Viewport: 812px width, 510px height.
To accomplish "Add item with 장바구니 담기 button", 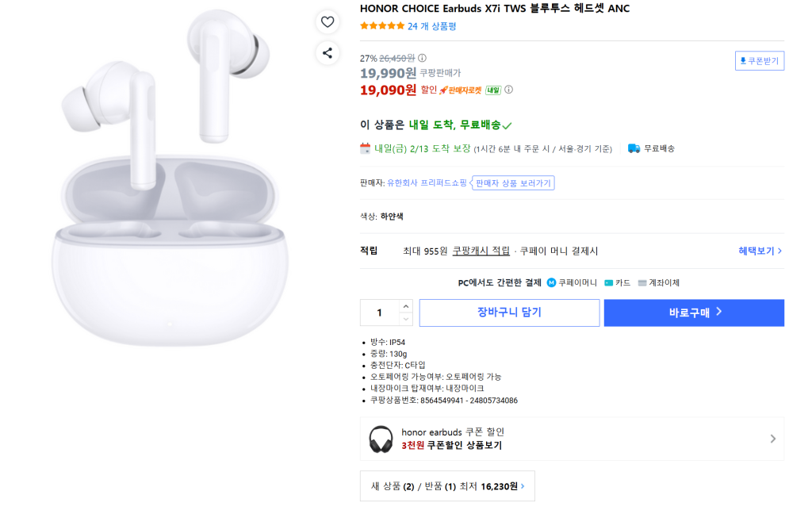I will tap(509, 313).
